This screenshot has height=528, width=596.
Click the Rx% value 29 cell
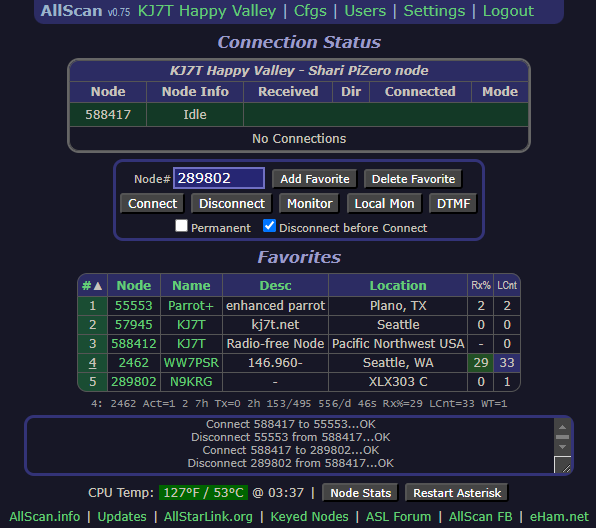(x=480, y=363)
